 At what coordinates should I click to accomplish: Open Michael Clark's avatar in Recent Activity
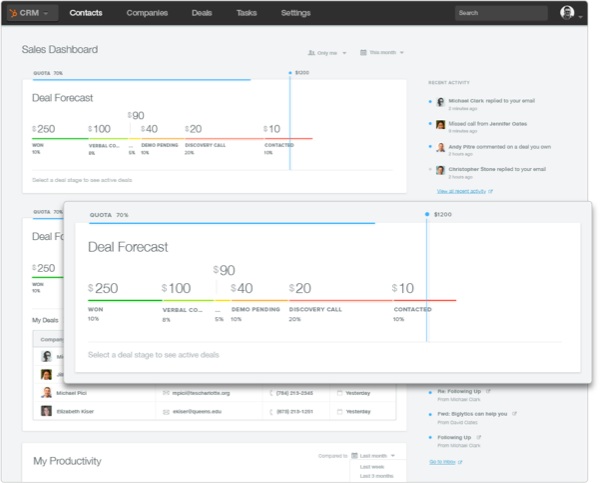(440, 102)
